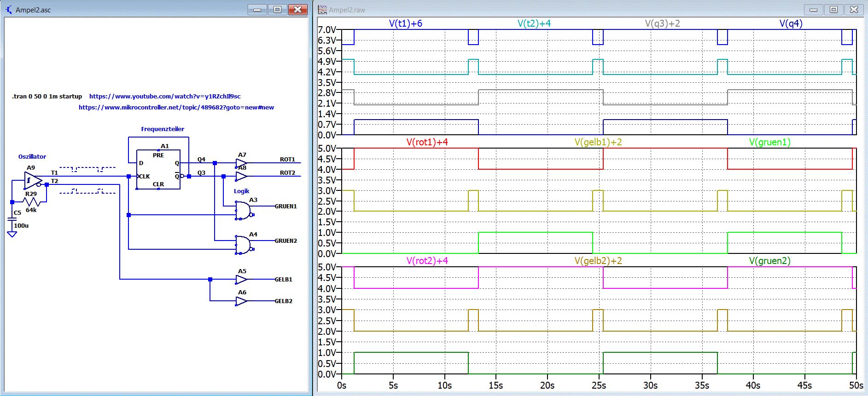Maximize the Ampel2.asc schematic window
Screen dimensions: 868x396
(x=277, y=10)
